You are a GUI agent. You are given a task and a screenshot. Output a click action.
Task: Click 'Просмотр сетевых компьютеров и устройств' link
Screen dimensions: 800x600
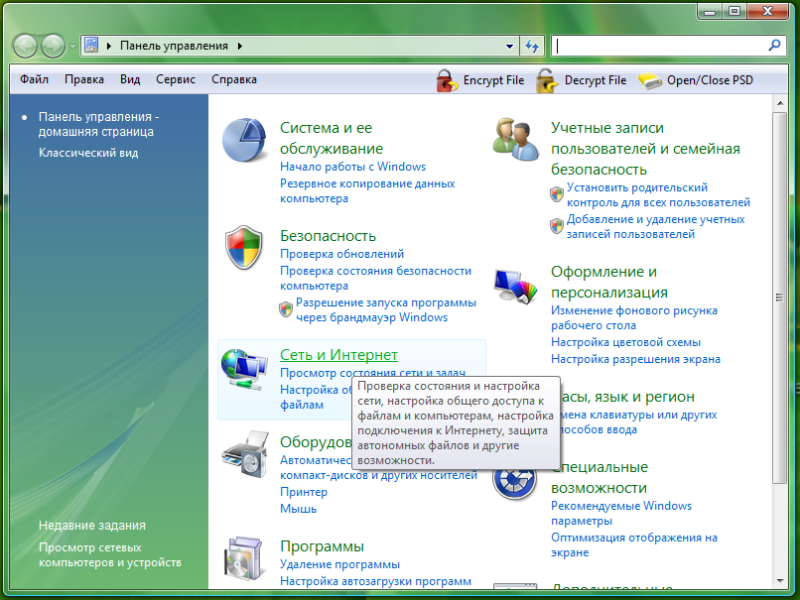tap(110, 555)
